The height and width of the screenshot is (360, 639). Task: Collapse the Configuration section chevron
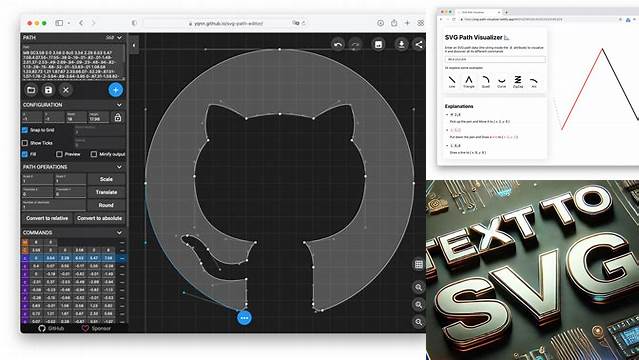click(119, 105)
